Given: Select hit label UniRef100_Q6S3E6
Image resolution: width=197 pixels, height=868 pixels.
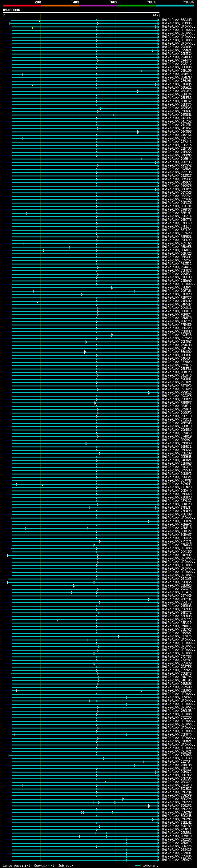Looking at the screenshot, I should point(177,91).
